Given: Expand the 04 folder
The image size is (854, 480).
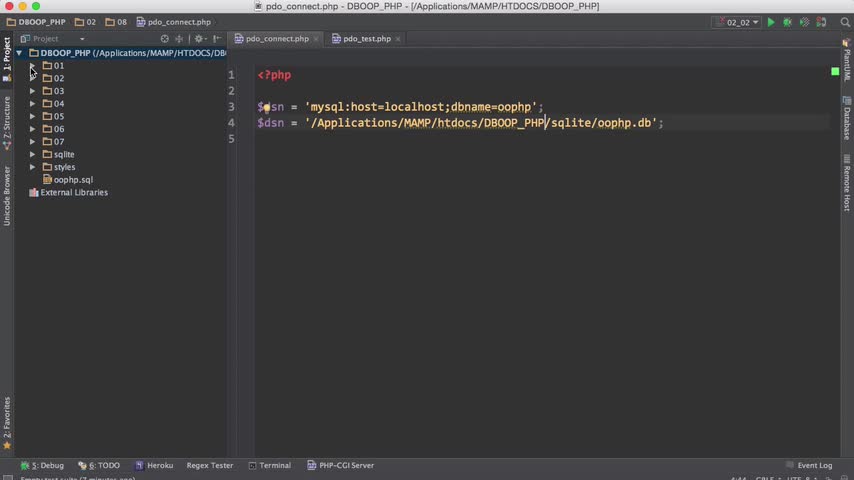Looking at the screenshot, I should (33, 104).
